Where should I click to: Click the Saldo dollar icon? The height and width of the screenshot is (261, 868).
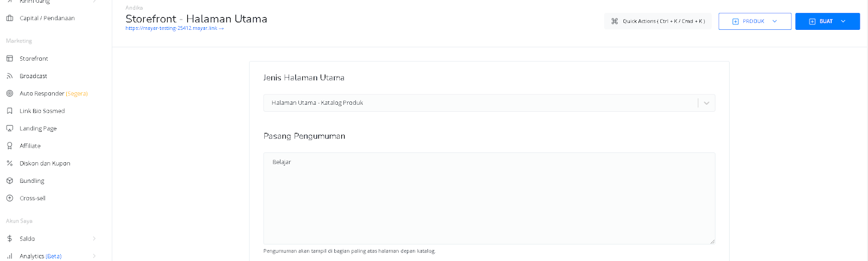tap(9, 239)
